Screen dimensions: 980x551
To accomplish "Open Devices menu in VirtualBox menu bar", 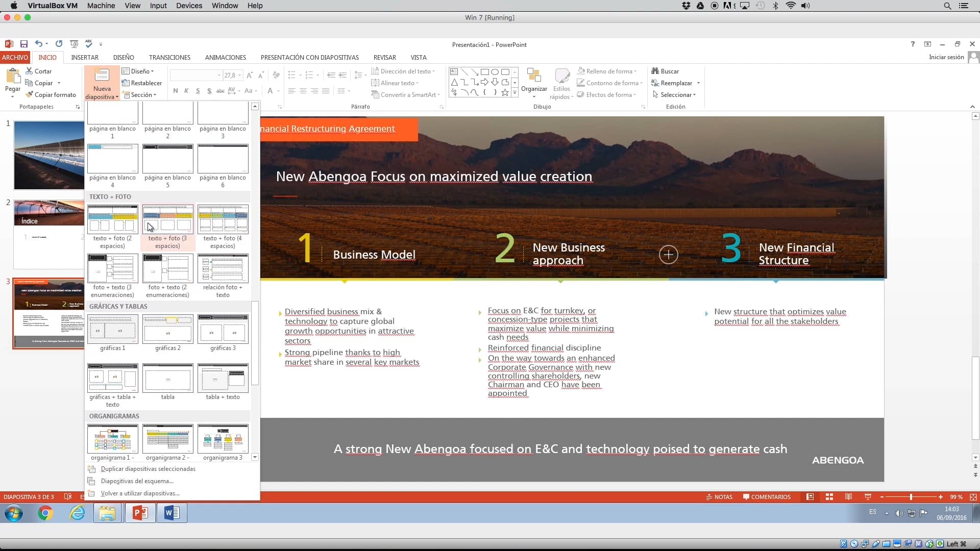I will click(189, 6).
